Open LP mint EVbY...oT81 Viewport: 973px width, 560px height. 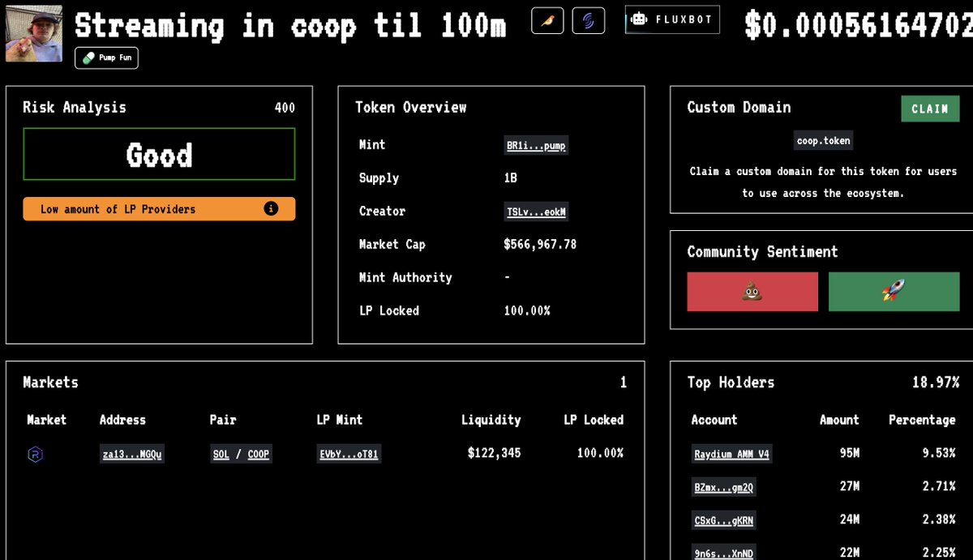tap(349, 454)
